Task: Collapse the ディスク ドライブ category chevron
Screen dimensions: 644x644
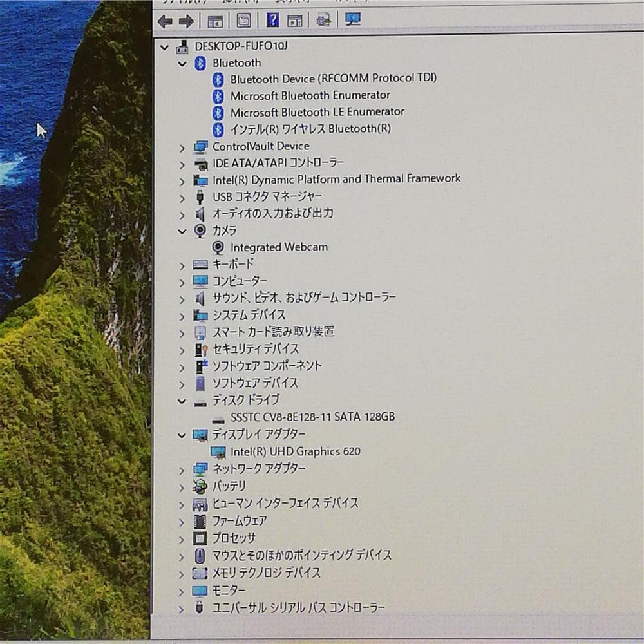Action: click(x=182, y=401)
